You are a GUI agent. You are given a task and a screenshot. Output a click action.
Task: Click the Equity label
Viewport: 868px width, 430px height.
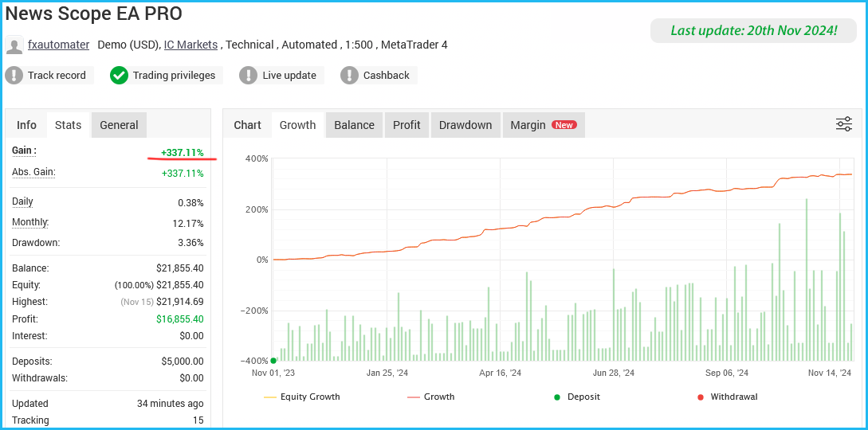coord(26,285)
